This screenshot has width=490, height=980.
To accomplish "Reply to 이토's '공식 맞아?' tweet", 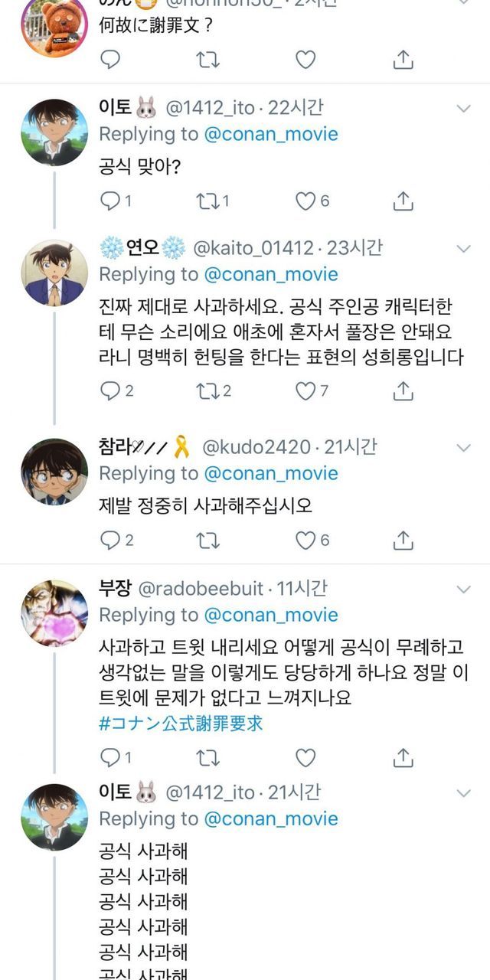I will [111, 201].
